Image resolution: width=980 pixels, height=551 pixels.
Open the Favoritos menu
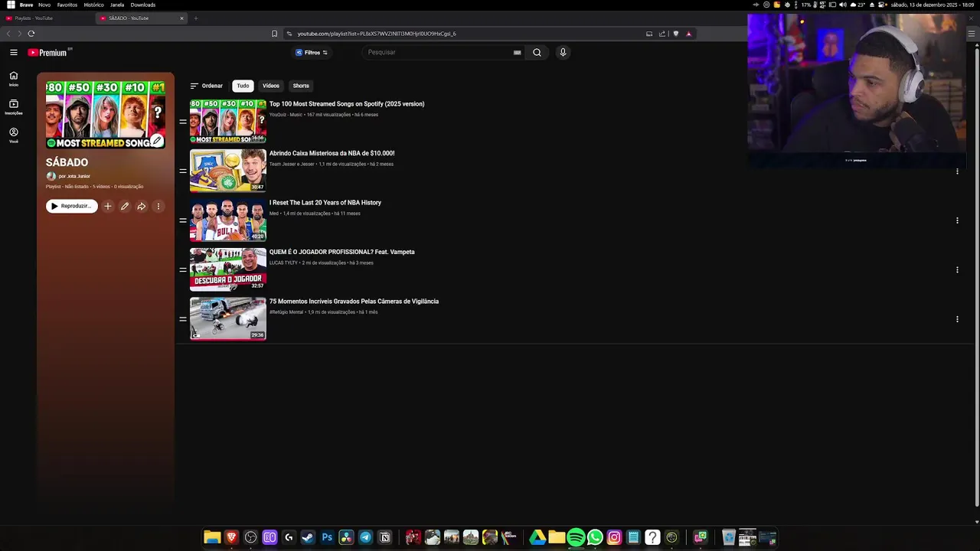click(x=67, y=5)
